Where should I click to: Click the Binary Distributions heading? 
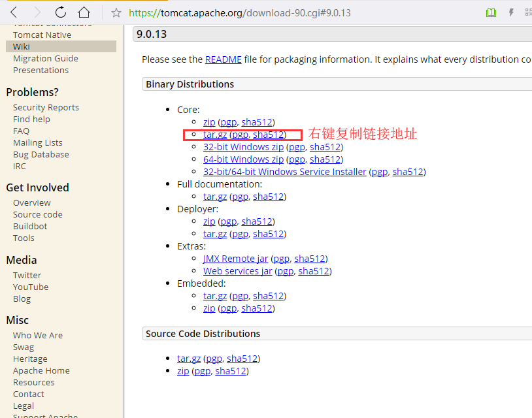(190, 84)
